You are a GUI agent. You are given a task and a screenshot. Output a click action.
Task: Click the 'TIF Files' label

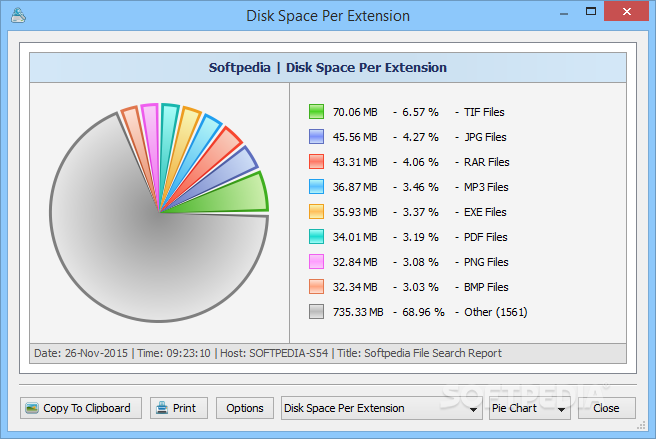[x=484, y=112]
